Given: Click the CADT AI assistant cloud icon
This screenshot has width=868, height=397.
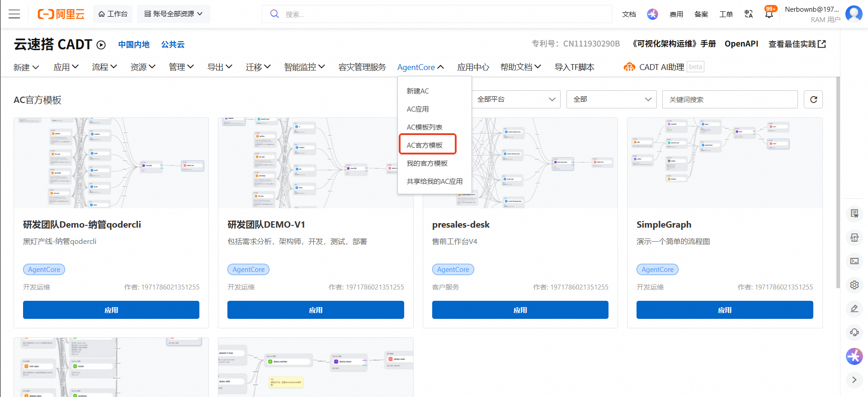Looking at the screenshot, I should [x=629, y=67].
